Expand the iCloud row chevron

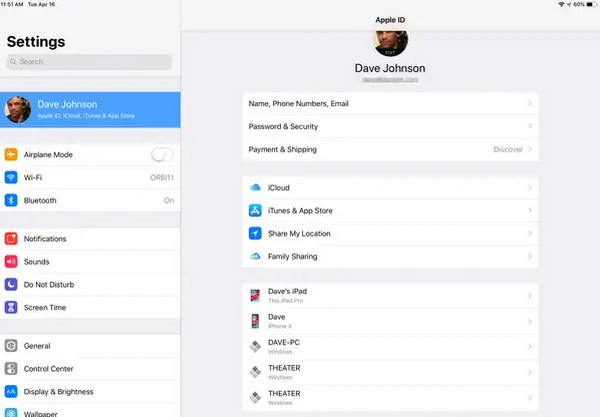click(x=530, y=187)
